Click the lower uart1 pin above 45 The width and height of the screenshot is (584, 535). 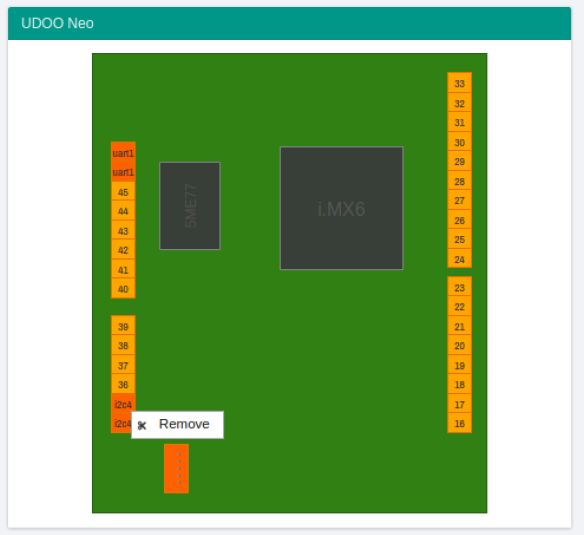pos(123,172)
